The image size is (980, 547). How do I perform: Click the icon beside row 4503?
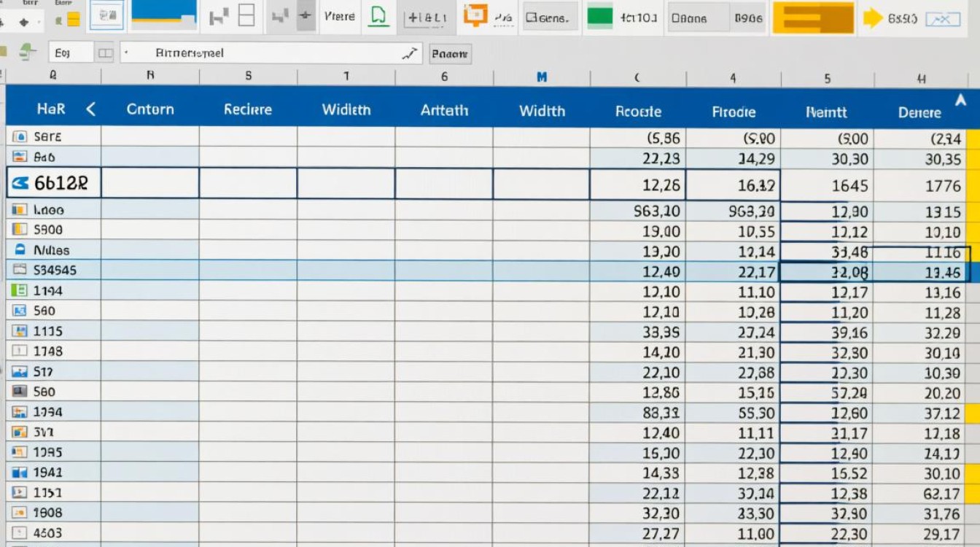tap(20, 533)
